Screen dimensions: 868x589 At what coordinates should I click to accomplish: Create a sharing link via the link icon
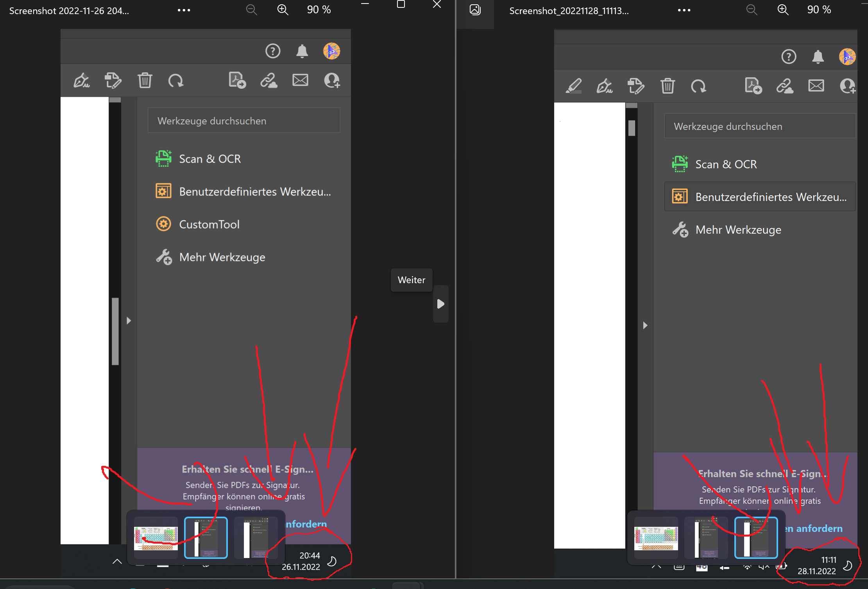click(x=268, y=81)
